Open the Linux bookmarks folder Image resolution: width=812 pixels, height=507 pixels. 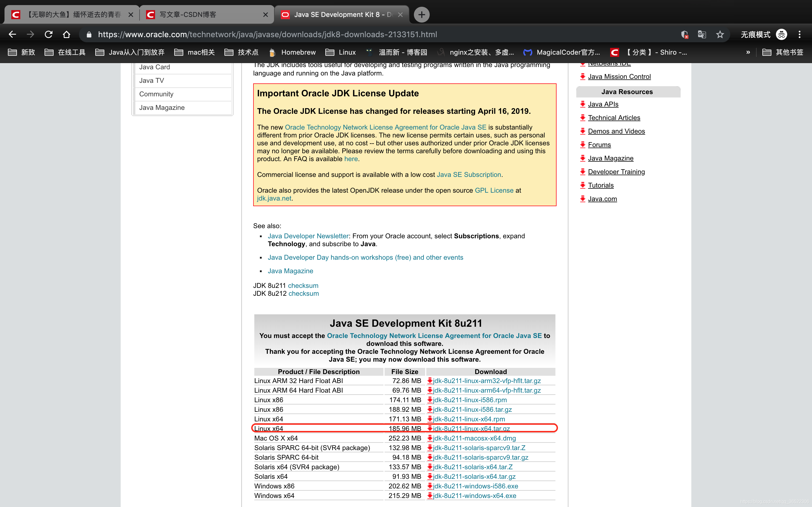point(341,52)
